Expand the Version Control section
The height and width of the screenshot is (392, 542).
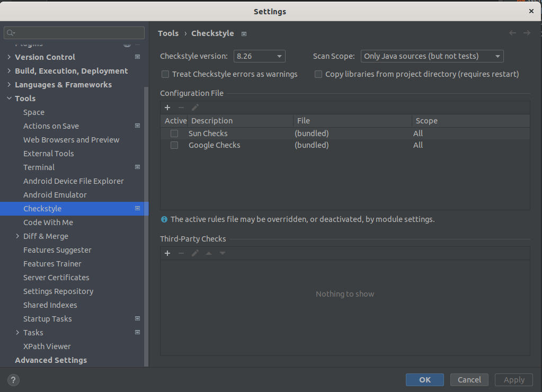[x=9, y=57]
